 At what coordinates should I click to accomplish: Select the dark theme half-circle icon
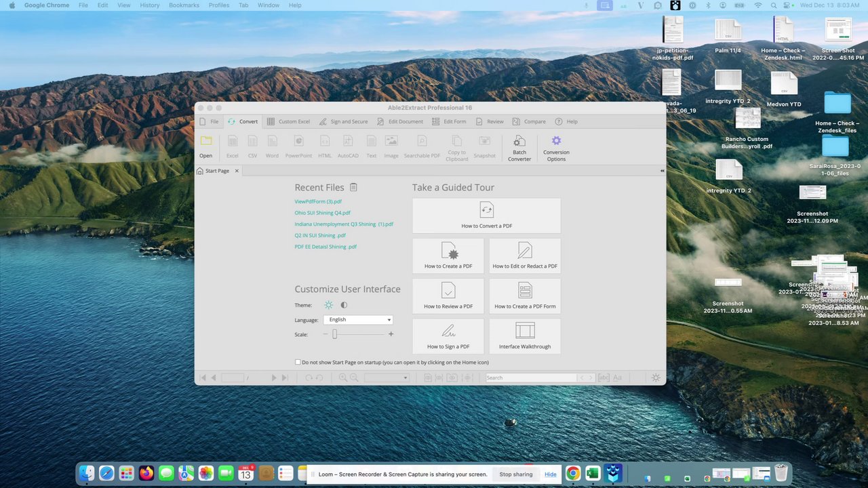(x=344, y=305)
